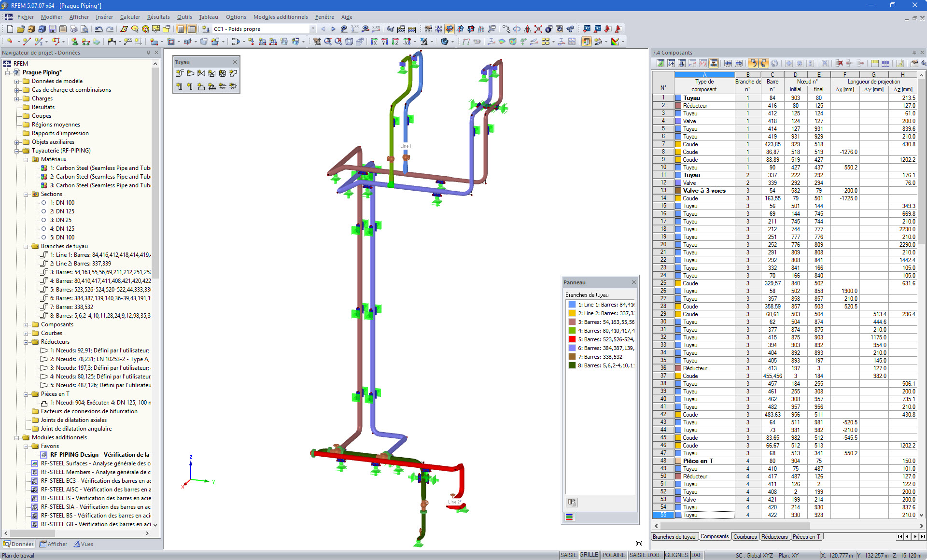Toggle the table display toolbar button

point(191,29)
